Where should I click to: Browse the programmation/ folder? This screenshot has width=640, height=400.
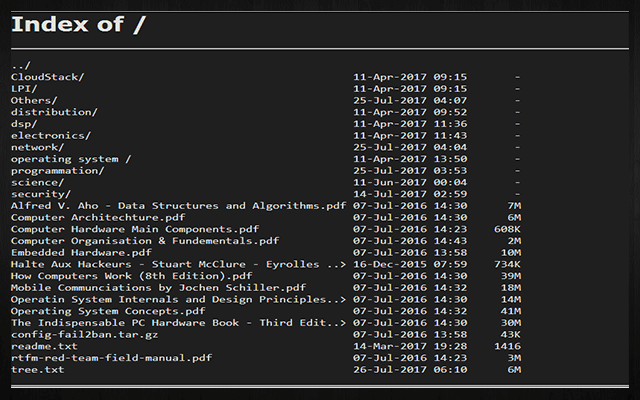[57, 170]
